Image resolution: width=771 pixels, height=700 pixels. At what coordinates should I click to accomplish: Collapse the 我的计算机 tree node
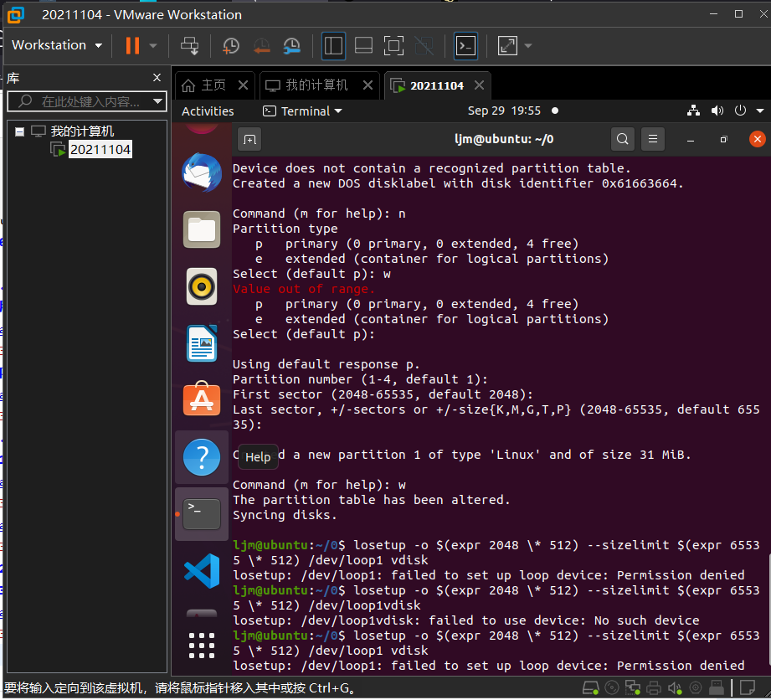[19, 131]
